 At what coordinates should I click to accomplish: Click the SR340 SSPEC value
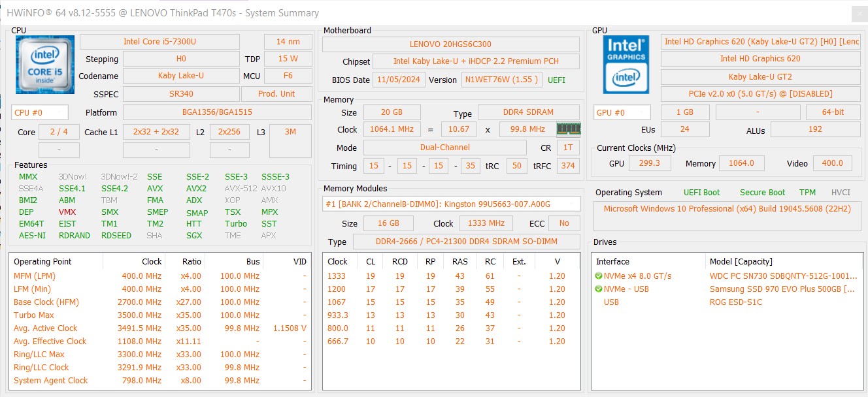(181, 94)
